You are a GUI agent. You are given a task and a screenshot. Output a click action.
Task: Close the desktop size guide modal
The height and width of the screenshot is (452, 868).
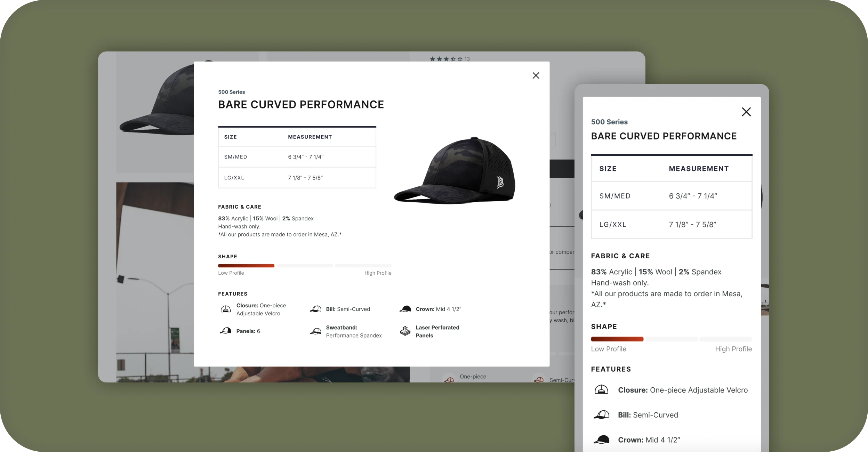[x=536, y=75]
